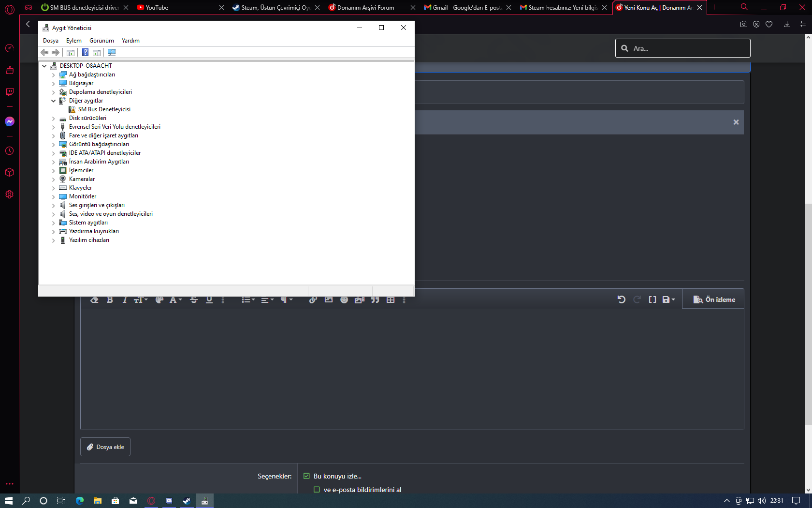812x508 pixels.
Task: Open drafts save dropdown in editor
Action: click(668, 299)
